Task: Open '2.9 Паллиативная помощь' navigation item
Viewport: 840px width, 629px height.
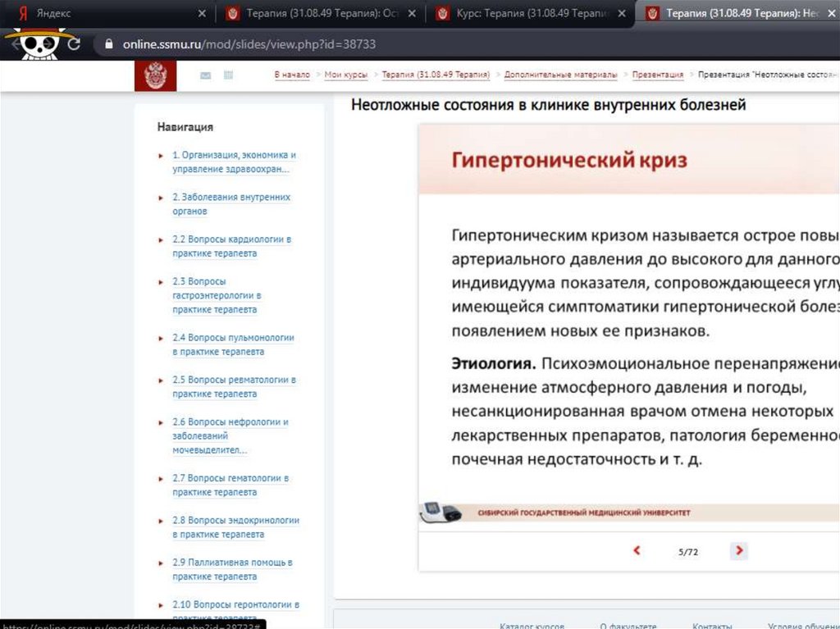Action: 232,569
